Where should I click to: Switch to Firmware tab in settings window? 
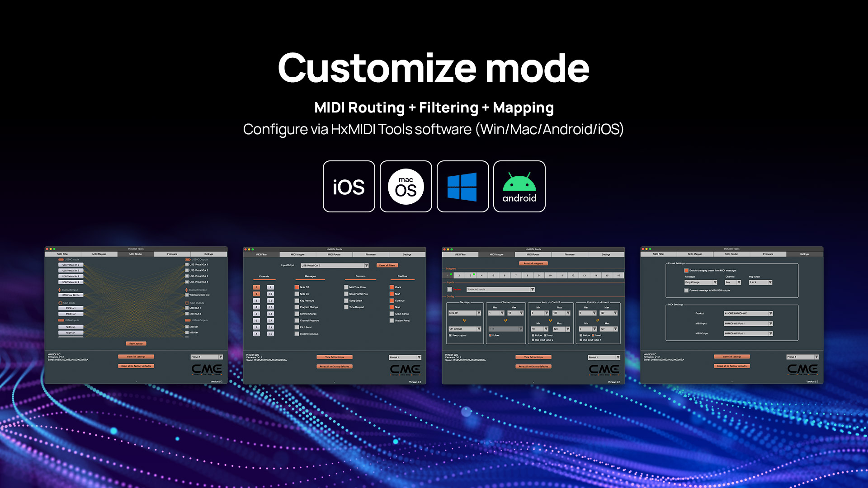coord(768,254)
